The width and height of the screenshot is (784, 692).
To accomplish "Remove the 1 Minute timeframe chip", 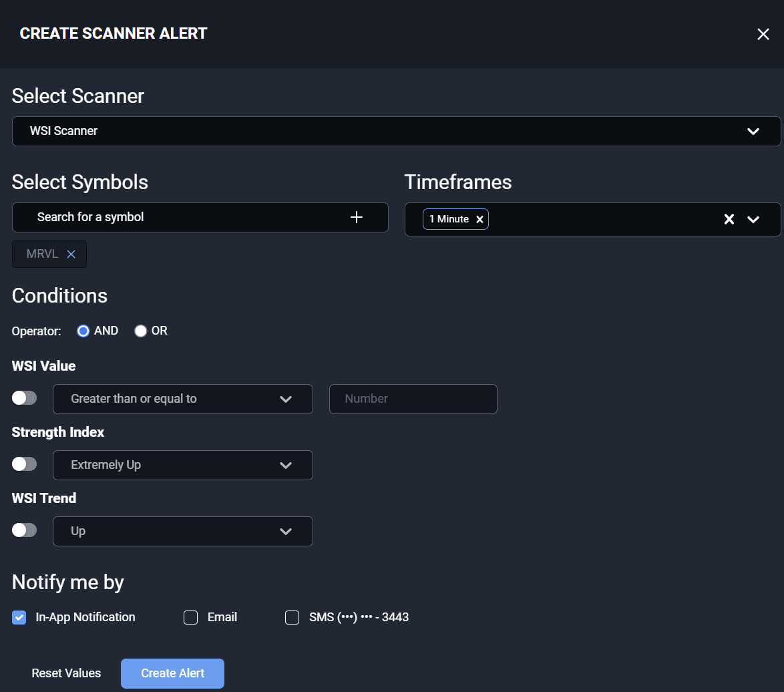I will (x=479, y=219).
